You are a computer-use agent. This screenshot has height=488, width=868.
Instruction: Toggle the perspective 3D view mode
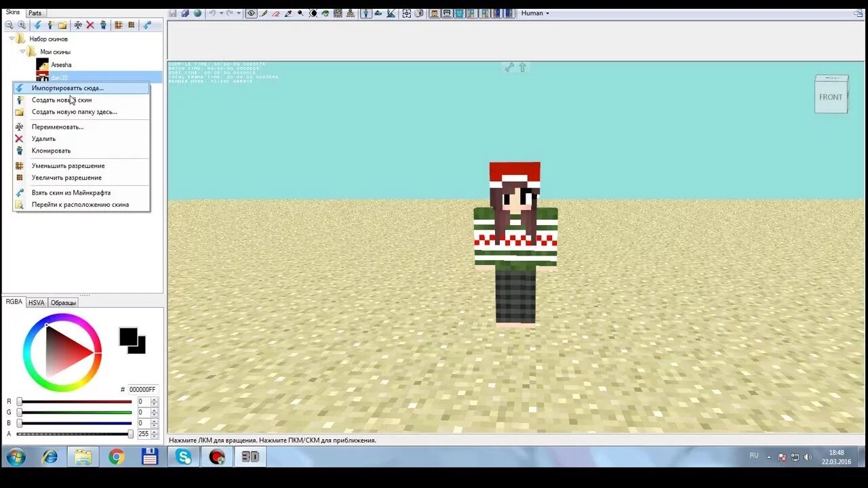click(x=365, y=13)
